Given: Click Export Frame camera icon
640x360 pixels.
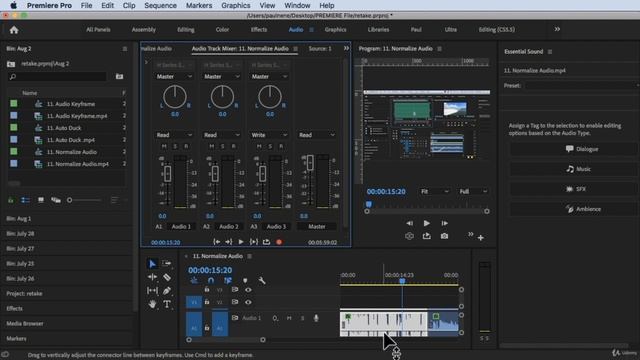Looking at the screenshot, I should (444, 236).
